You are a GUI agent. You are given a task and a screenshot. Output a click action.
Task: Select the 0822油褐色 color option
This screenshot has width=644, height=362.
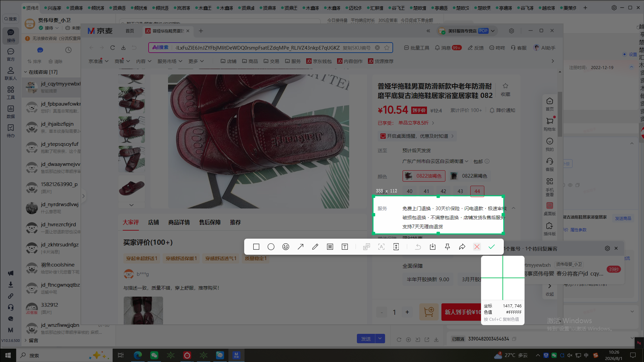pyautogui.click(x=424, y=176)
